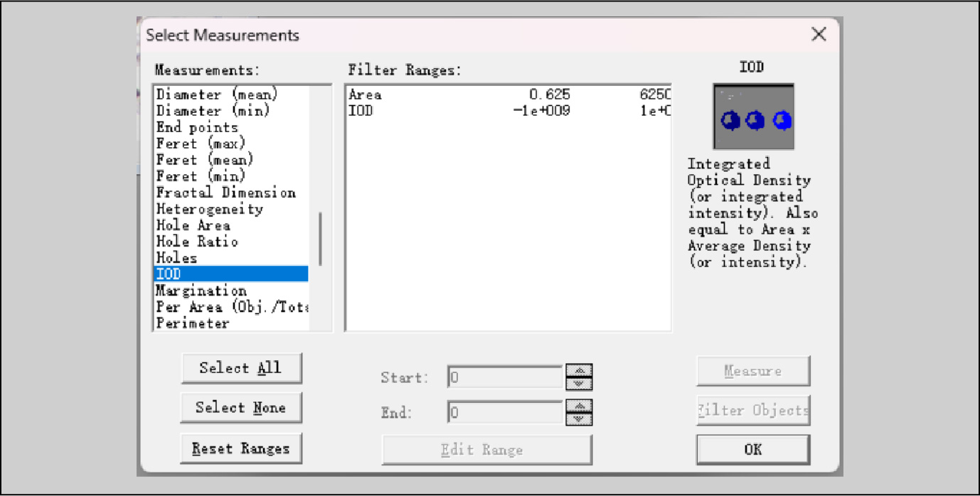Image resolution: width=980 pixels, height=496 pixels.
Task: Confirm the dialog with OK
Action: click(x=752, y=449)
